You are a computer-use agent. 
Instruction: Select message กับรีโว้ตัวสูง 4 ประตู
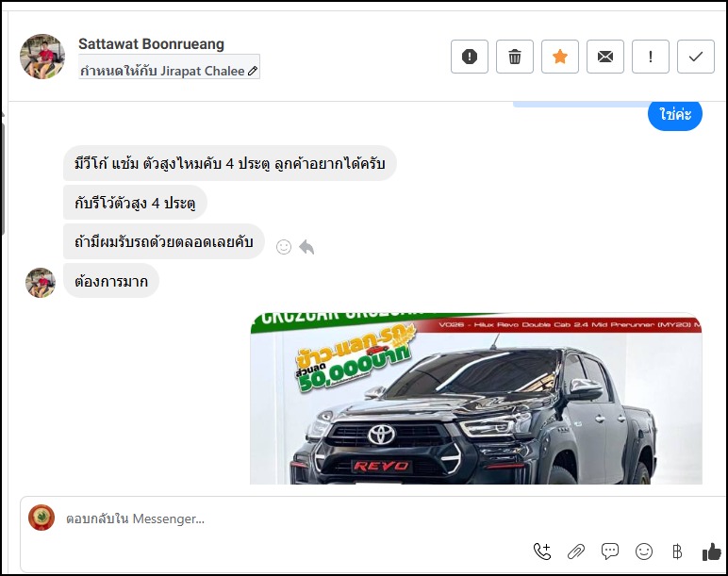[x=135, y=203]
